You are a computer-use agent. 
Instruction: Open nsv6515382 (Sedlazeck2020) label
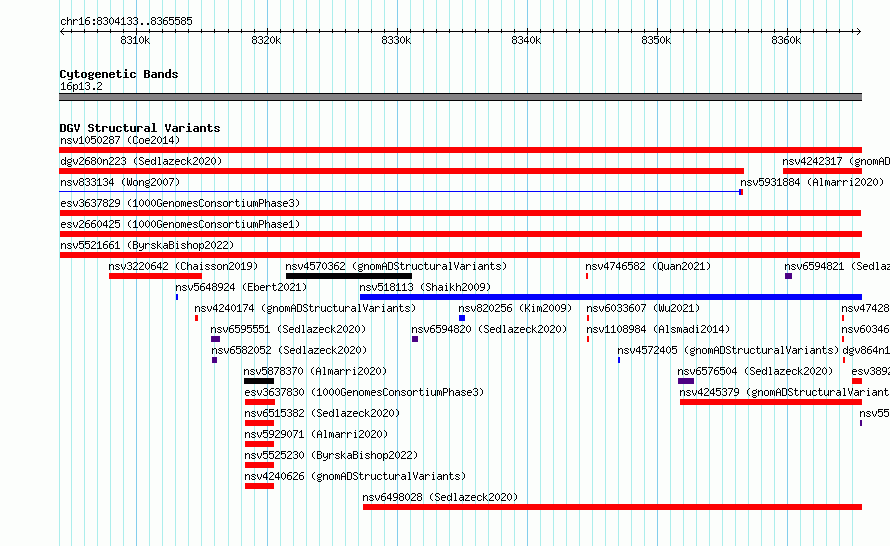coord(322,413)
